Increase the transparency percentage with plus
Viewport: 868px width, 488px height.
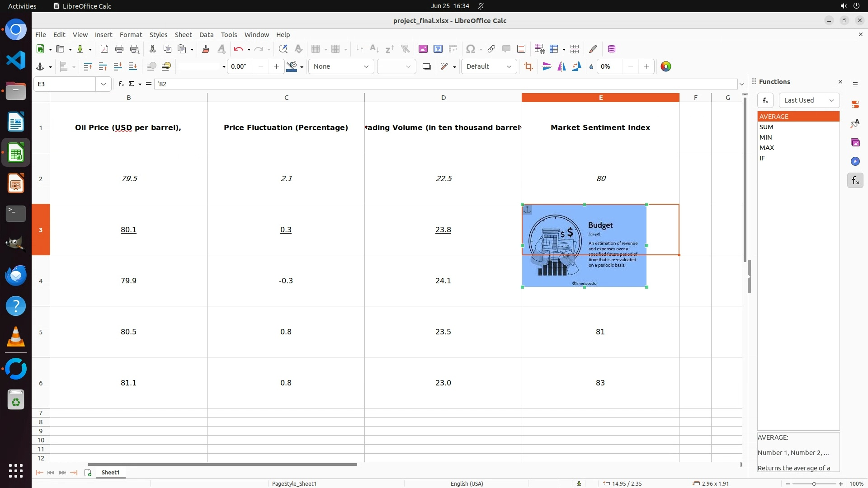646,67
